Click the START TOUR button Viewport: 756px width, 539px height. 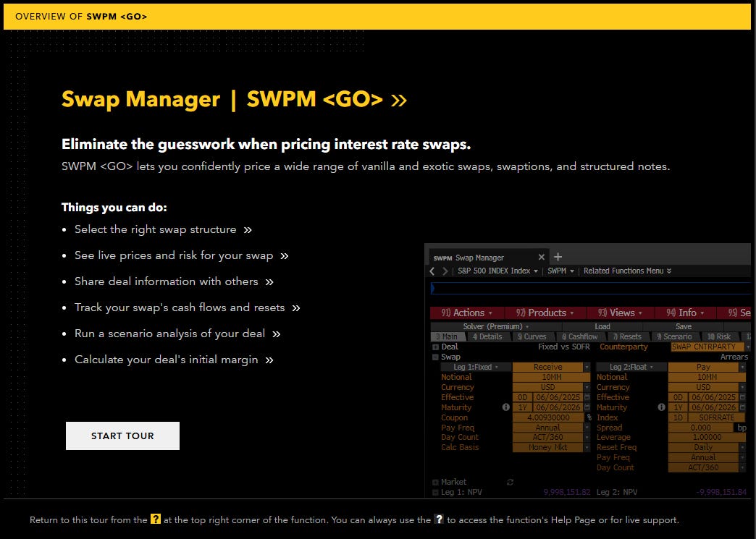tap(122, 436)
